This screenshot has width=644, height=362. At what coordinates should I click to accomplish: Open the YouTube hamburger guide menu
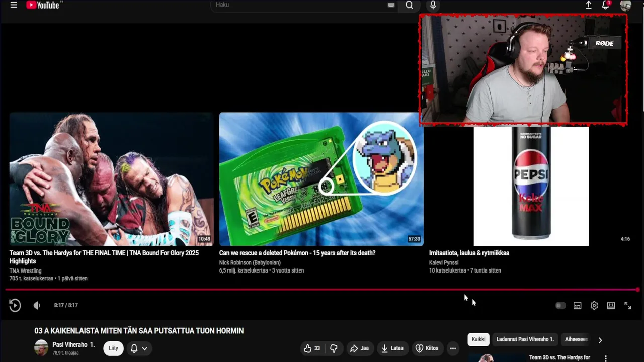pos(14,5)
